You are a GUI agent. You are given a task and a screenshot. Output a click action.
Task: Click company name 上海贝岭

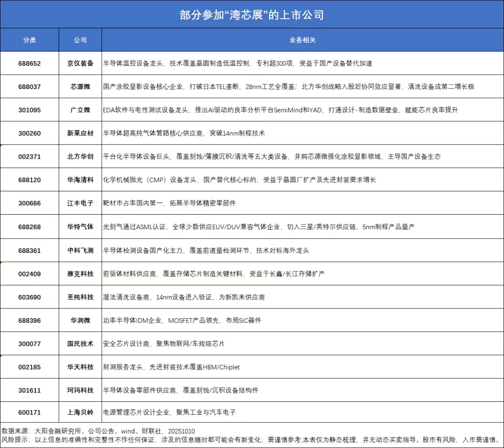pos(80,413)
